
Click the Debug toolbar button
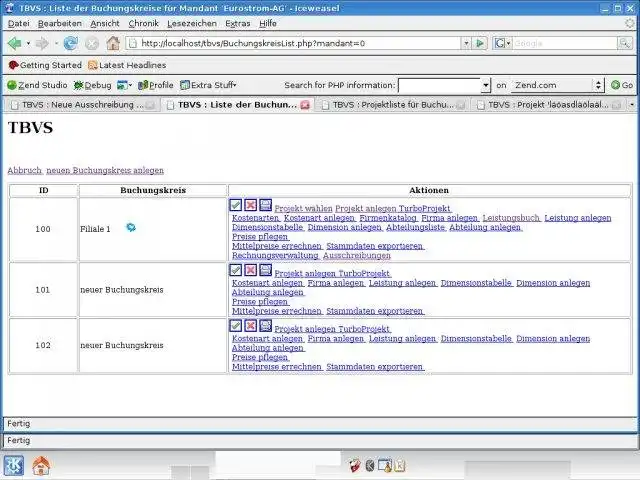(93, 85)
